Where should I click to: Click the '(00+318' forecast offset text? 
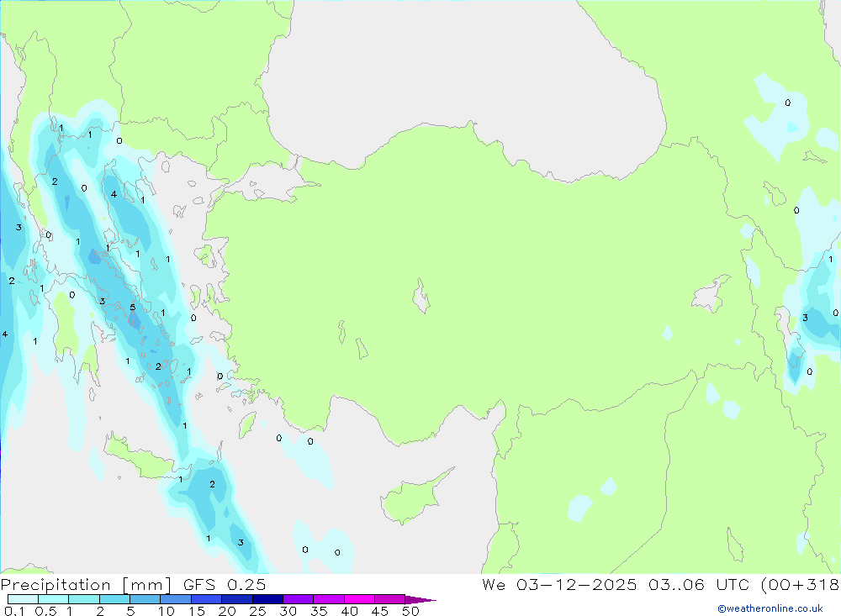[801, 584]
